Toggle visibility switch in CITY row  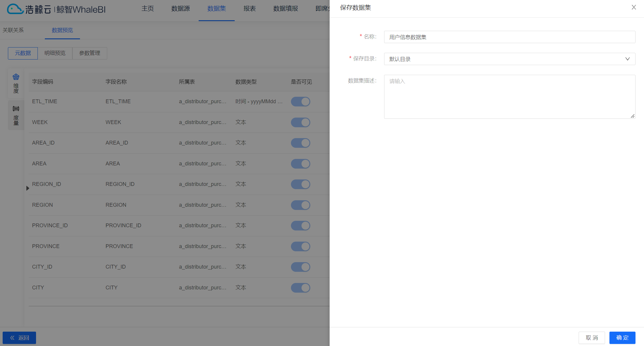300,288
